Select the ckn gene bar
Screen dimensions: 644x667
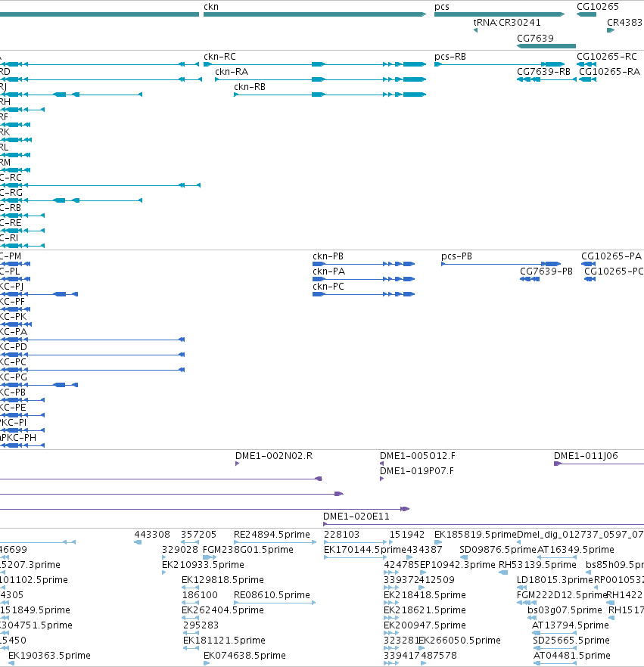(x=315, y=14)
